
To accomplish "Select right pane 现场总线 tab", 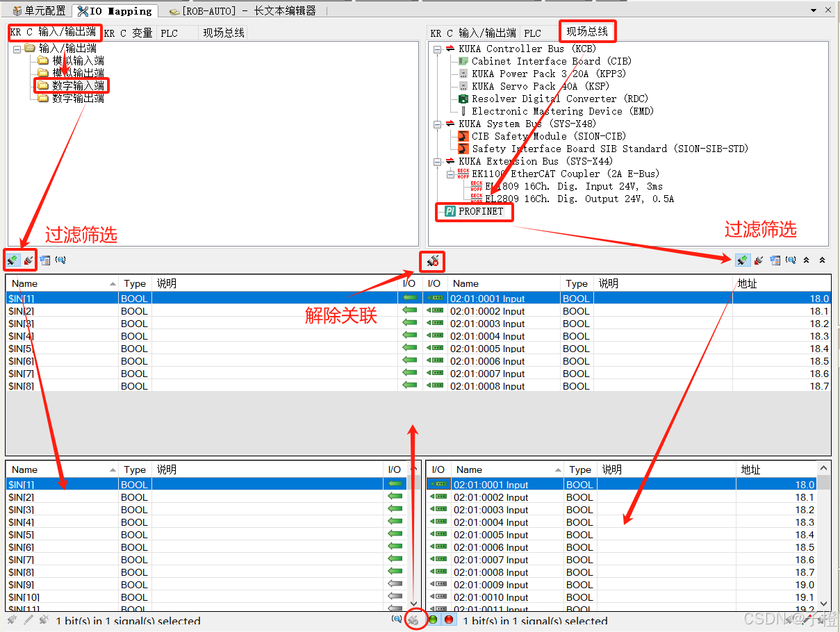I will [587, 31].
